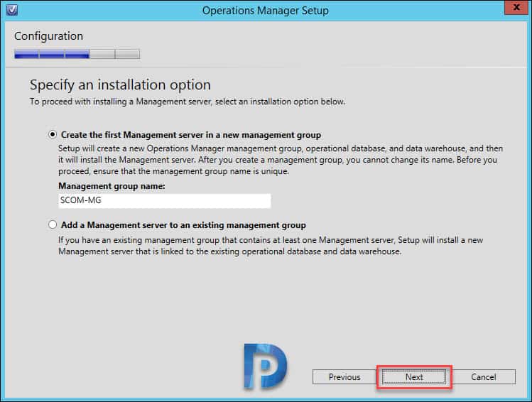Close the Operations Manager Setup window
The width and height of the screenshot is (532, 402).
(x=516, y=8)
